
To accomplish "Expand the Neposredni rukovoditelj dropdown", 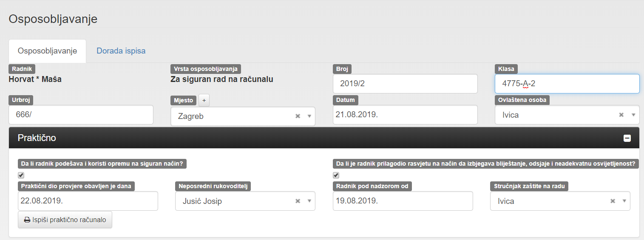I will point(309,201).
